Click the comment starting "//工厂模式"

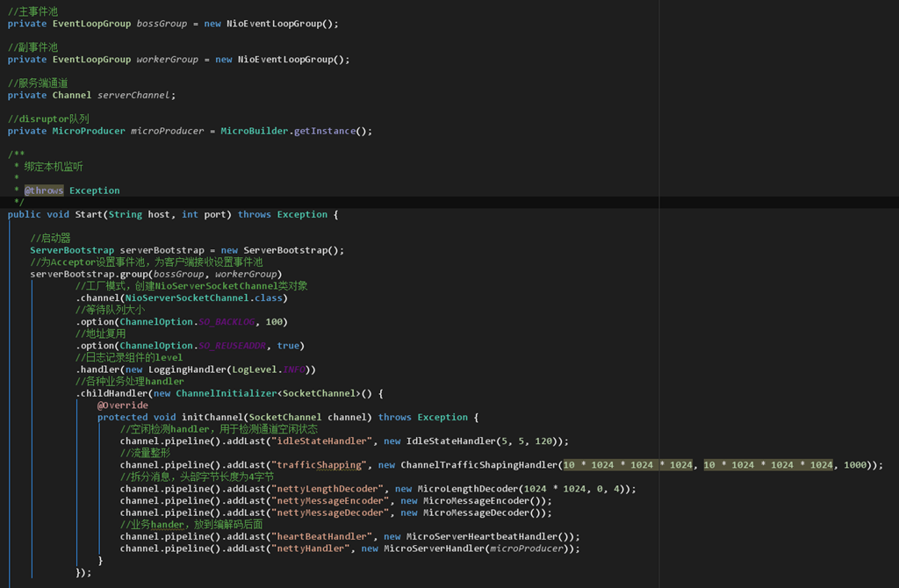[x=191, y=286]
